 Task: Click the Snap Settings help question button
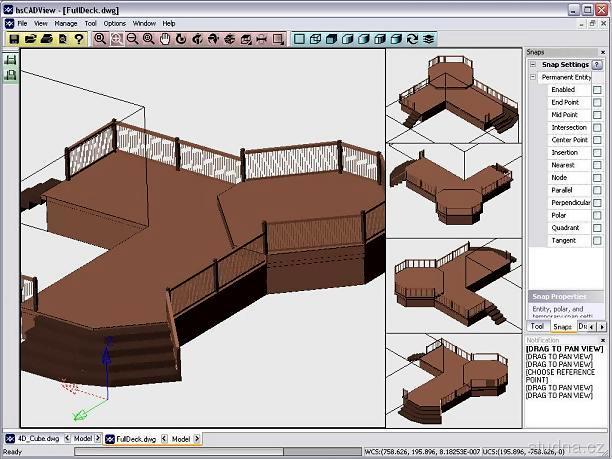click(596, 64)
